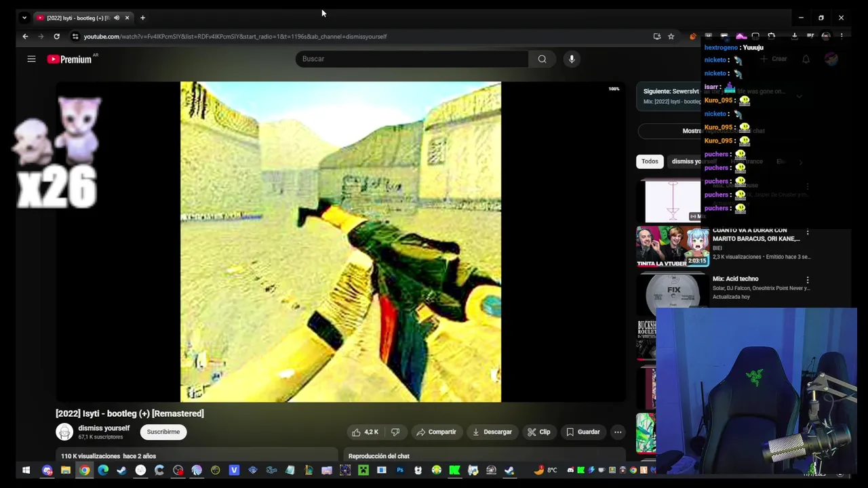Click the video player to pause
868x488 pixels.
coord(340,242)
